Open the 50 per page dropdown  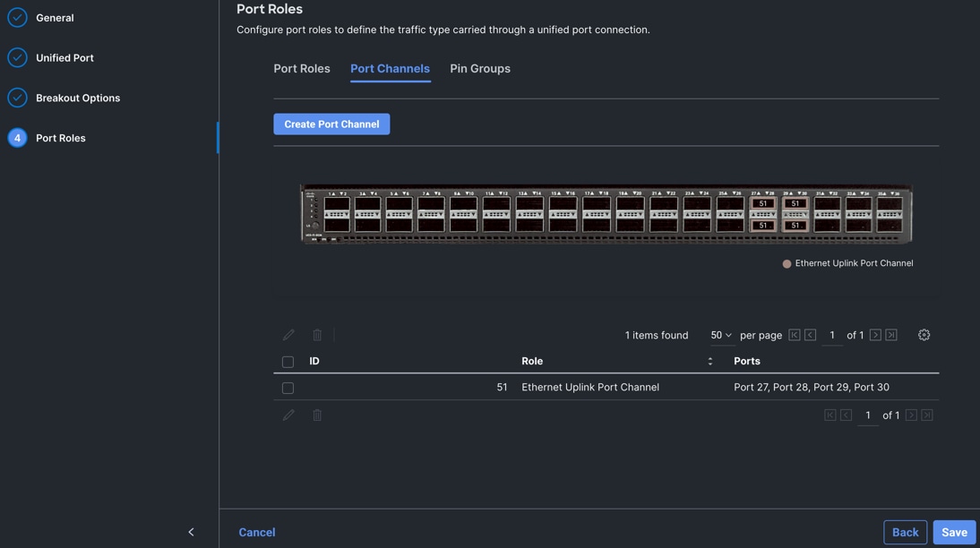[x=721, y=335]
